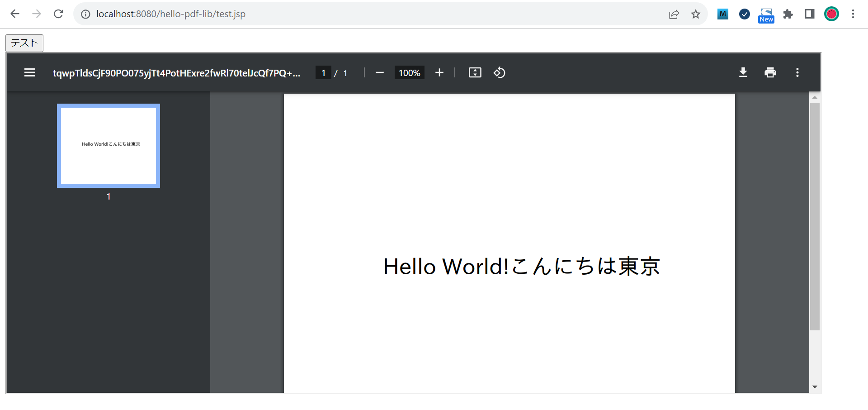The image size is (868, 410).
Task: Open the Extensions puzzle menu
Action: point(788,14)
